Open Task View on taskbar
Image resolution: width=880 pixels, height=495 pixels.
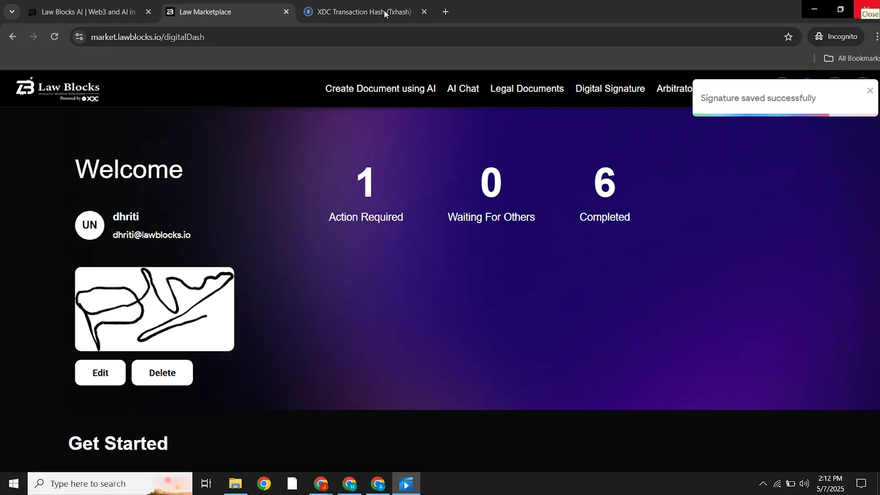[x=206, y=484]
